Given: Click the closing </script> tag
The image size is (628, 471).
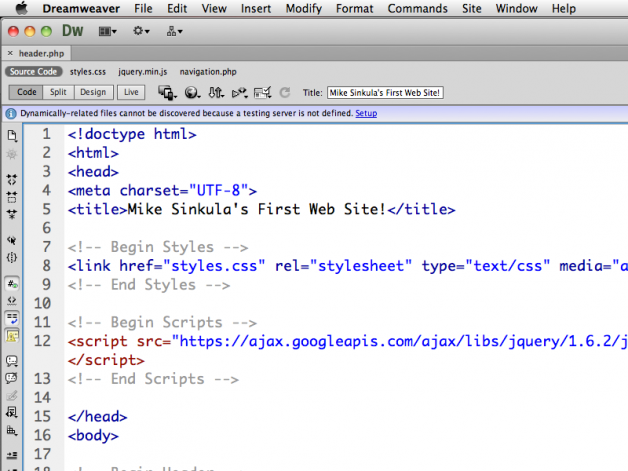Looking at the screenshot, I should [x=106, y=360].
